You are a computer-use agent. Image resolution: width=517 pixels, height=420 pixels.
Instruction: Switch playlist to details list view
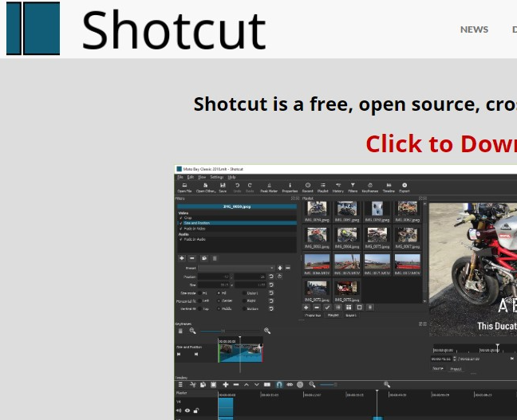coord(338,308)
